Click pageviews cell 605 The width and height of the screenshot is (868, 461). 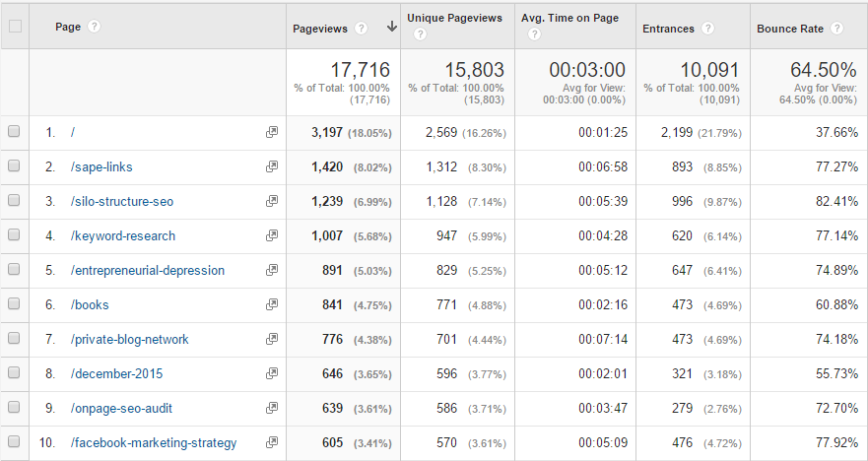(332, 442)
